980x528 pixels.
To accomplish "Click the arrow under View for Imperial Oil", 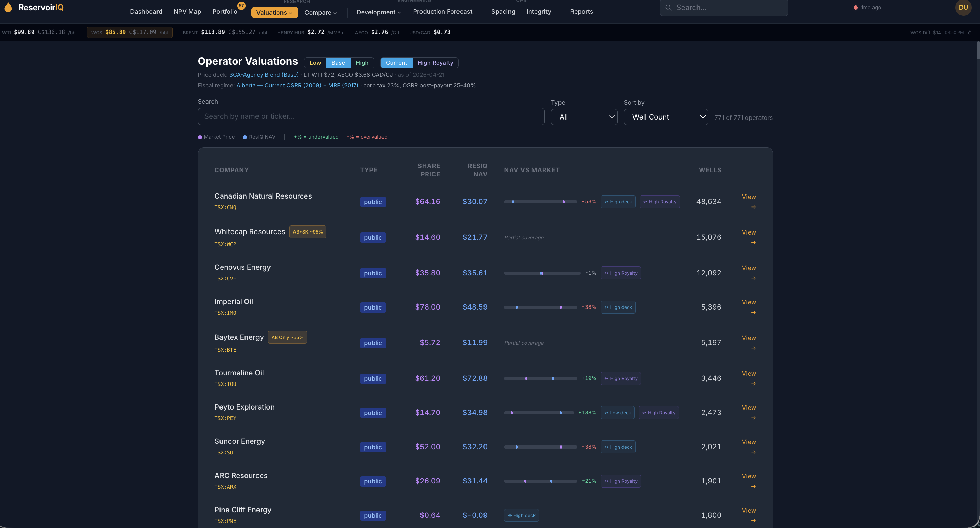I will click(753, 313).
